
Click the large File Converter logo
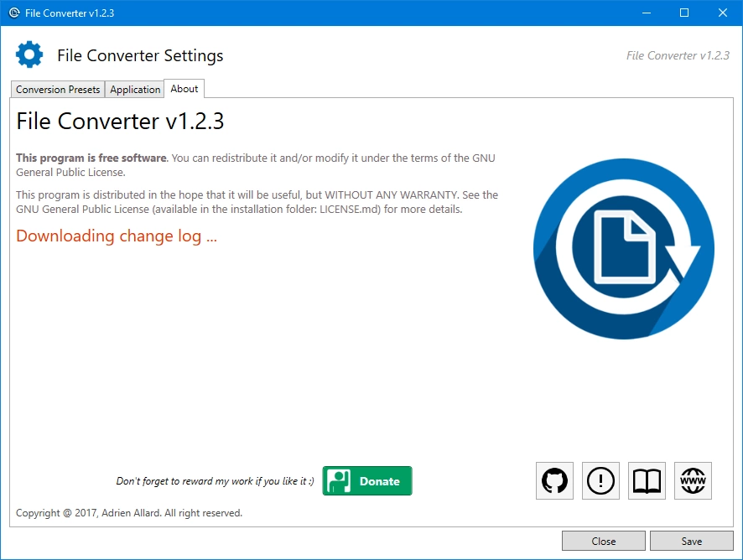click(x=624, y=249)
